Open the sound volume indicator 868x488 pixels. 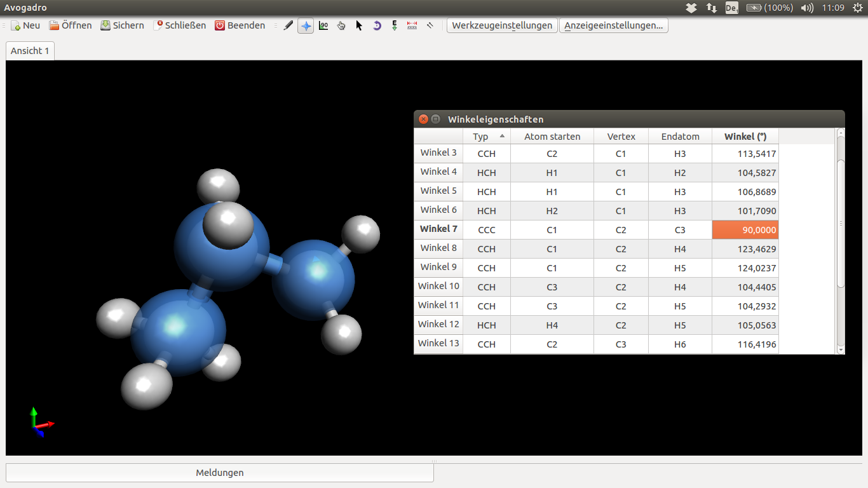pos(807,8)
